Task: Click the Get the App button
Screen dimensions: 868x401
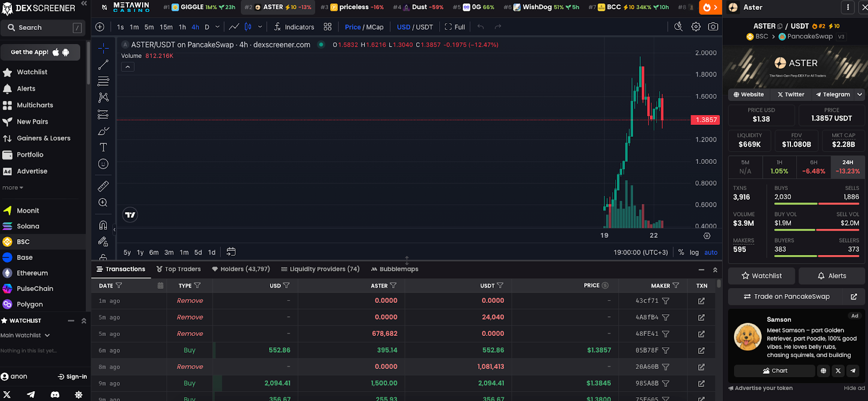Action: [40, 52]
